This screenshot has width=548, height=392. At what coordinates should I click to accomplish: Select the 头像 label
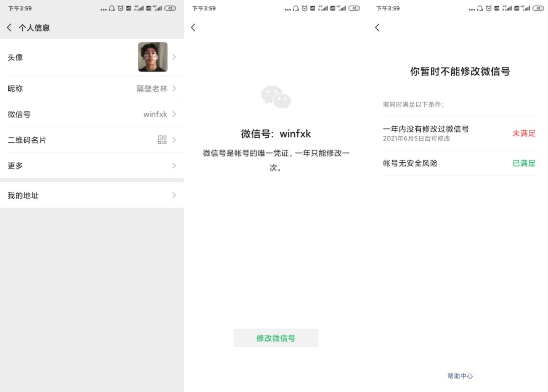click(x=15, y=57)
